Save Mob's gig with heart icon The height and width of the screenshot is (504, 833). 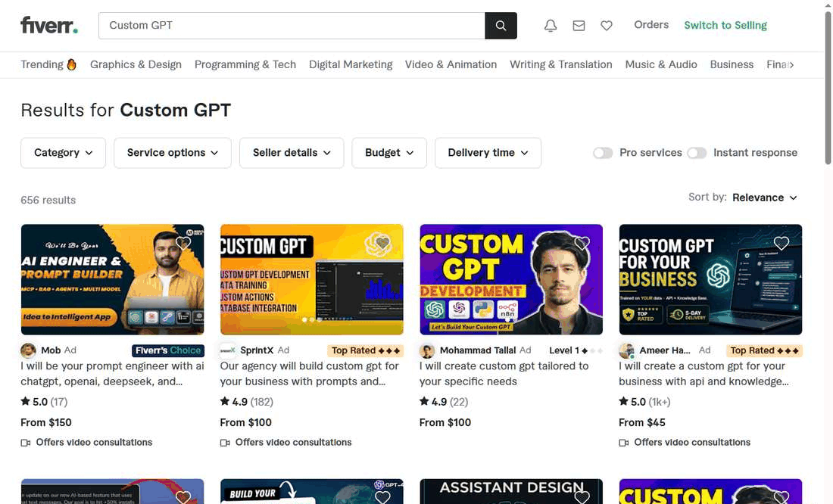[183, 243]
